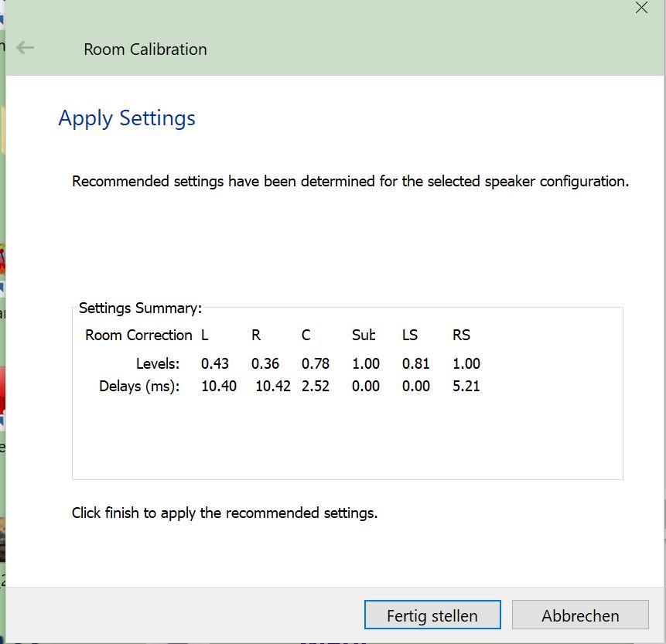Screen dimensions: 666x644
Task: Click the 'Click finish to apply' instruction text
Action: 224,513
